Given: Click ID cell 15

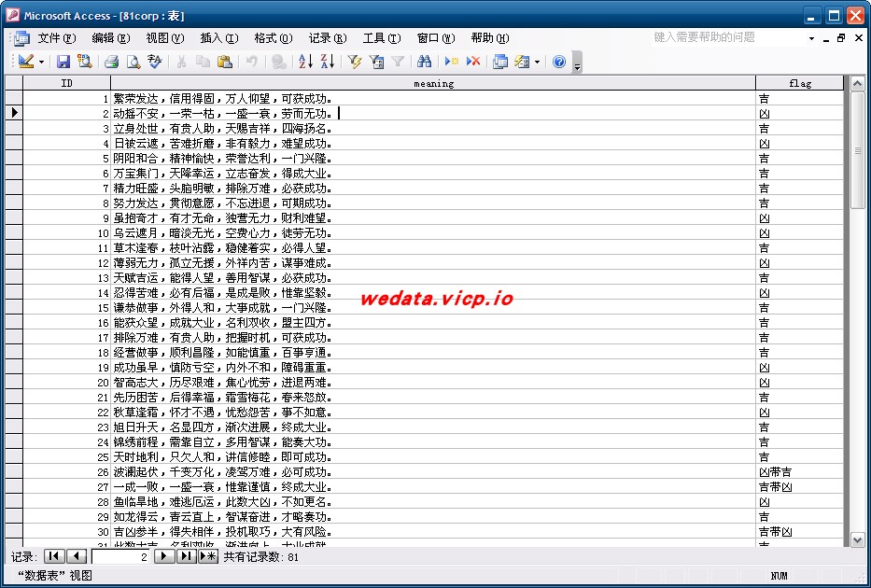Looking at the screenshot, I should coord(66,308).
